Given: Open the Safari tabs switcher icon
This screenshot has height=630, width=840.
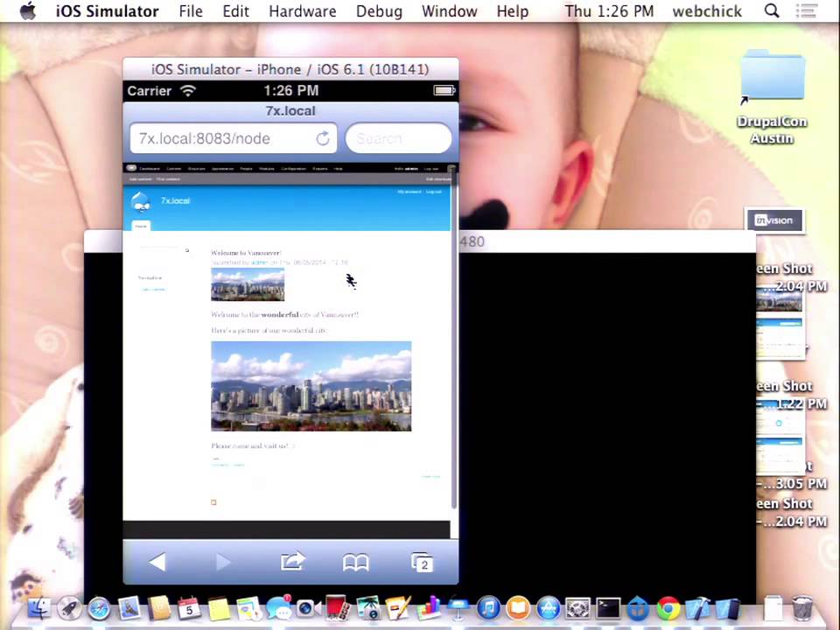Looking at the screenshot, I should click(422, 563).
